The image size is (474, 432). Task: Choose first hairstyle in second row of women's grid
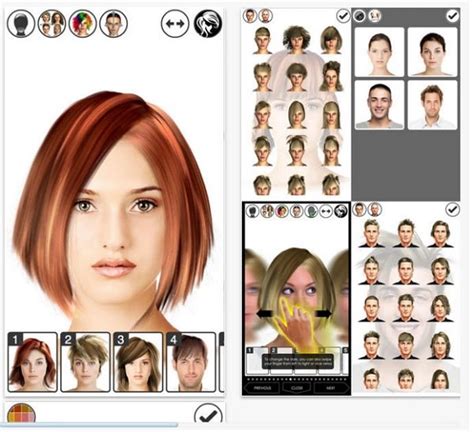pos(262,77)
